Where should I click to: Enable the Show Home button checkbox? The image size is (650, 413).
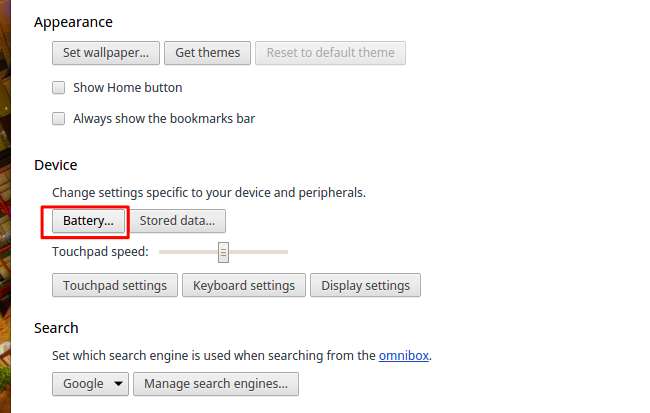coord(59,87)
